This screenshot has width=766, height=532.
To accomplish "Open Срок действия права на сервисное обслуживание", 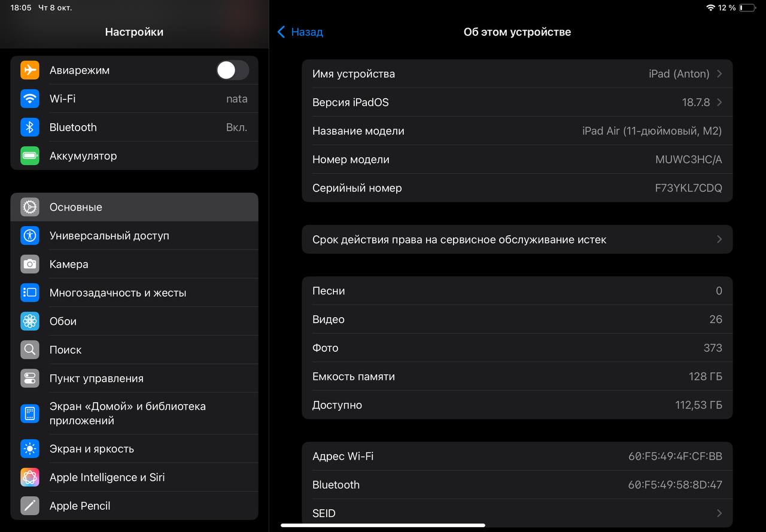I will click(517, 239).
